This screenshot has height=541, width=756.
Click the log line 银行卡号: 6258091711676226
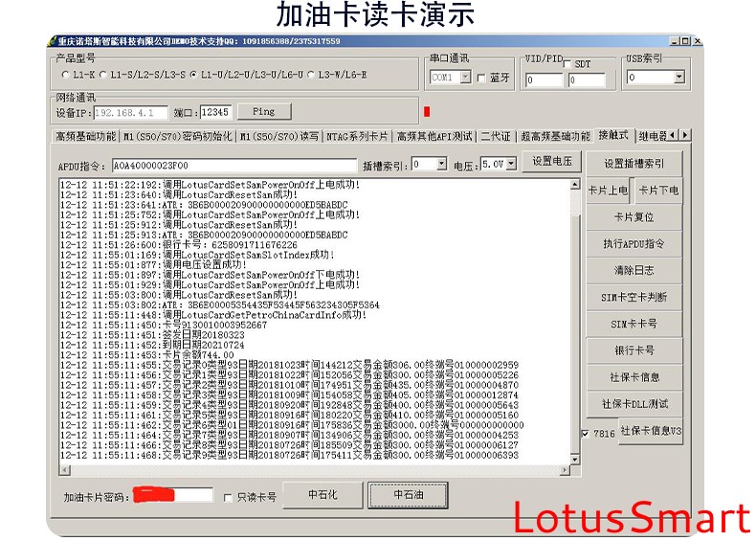point(179,245)
